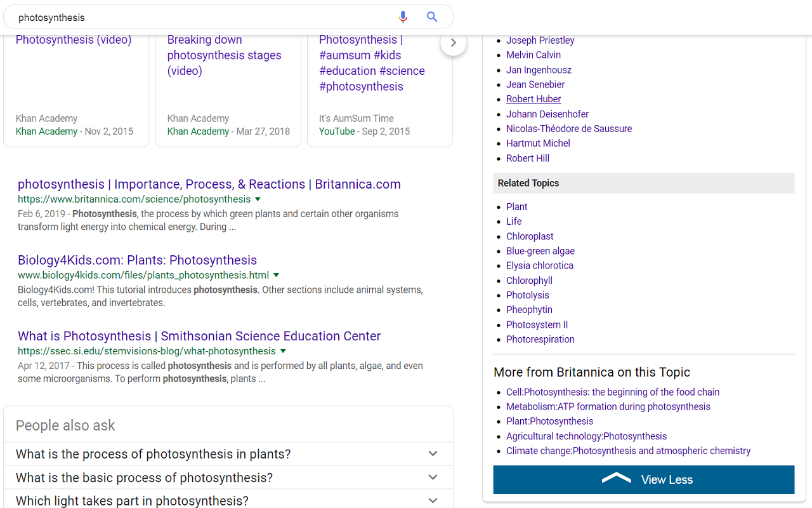
Task: Open the Pheophytin related topic
Action: tap(529, 310)
